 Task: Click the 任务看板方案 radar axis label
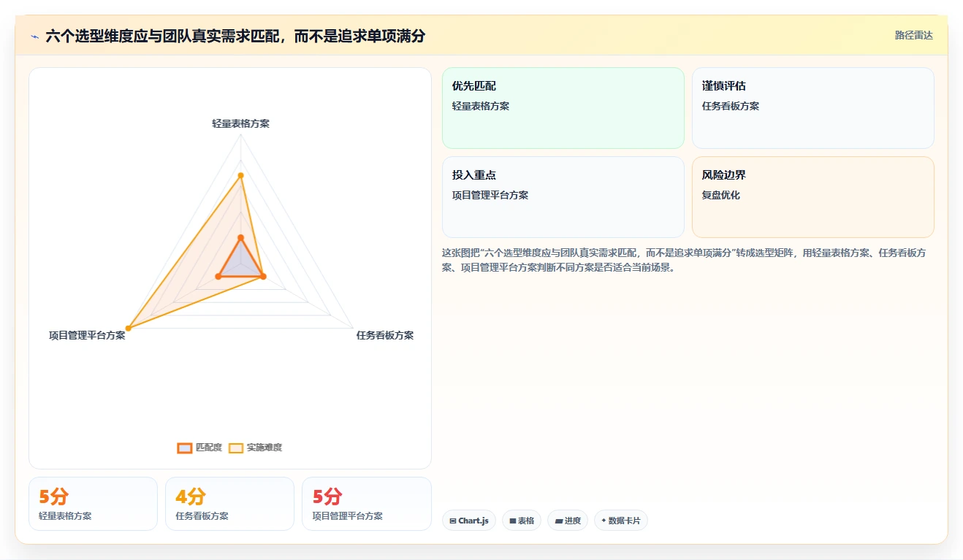point(385,335)
